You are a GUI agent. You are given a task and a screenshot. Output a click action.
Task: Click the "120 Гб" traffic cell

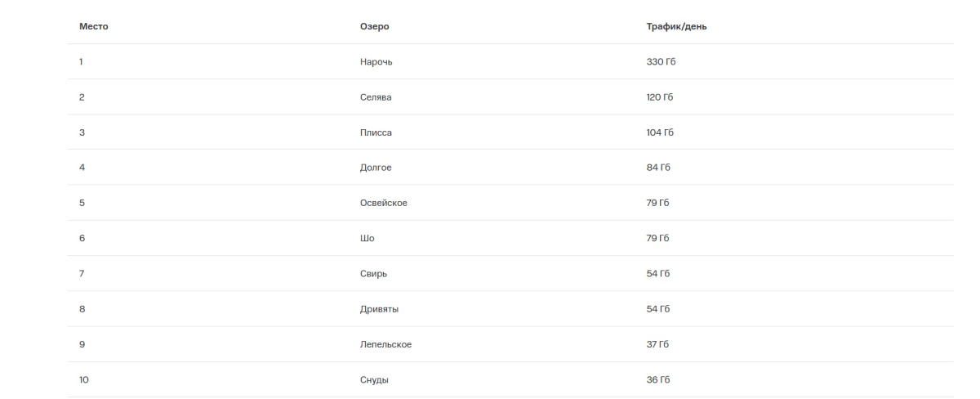pyautogui.click(x=659, y=97)
